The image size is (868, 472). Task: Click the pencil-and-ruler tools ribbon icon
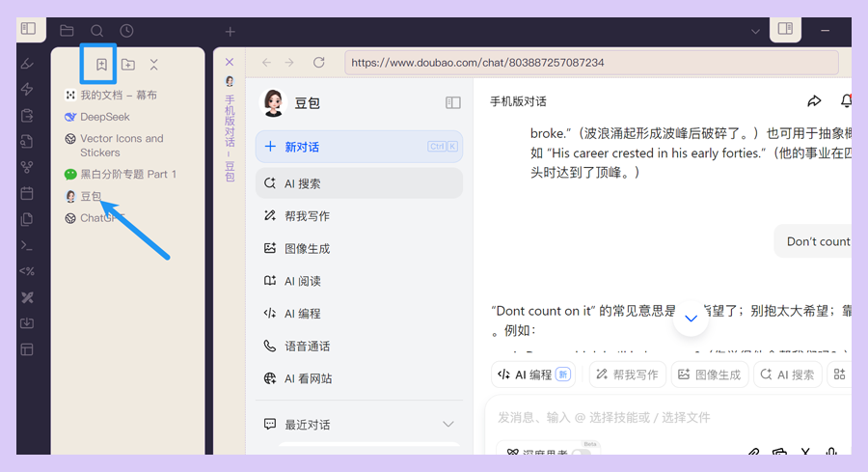(x=27, y=297)
